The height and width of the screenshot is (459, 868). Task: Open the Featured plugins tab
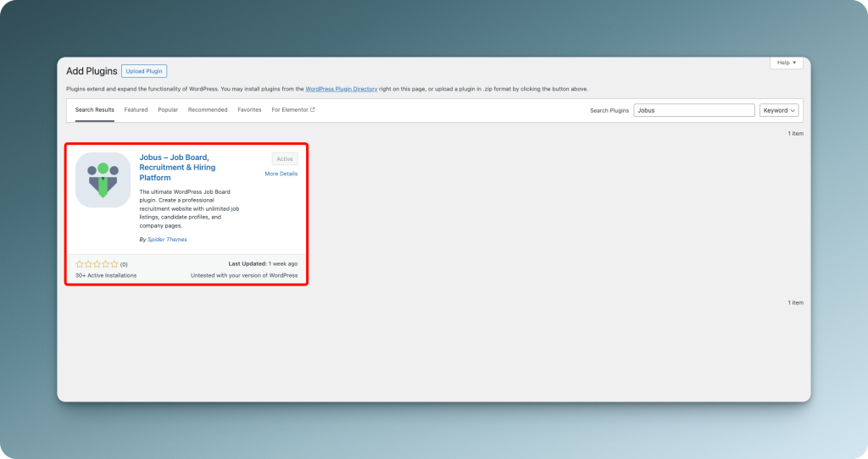pos(136,110)
